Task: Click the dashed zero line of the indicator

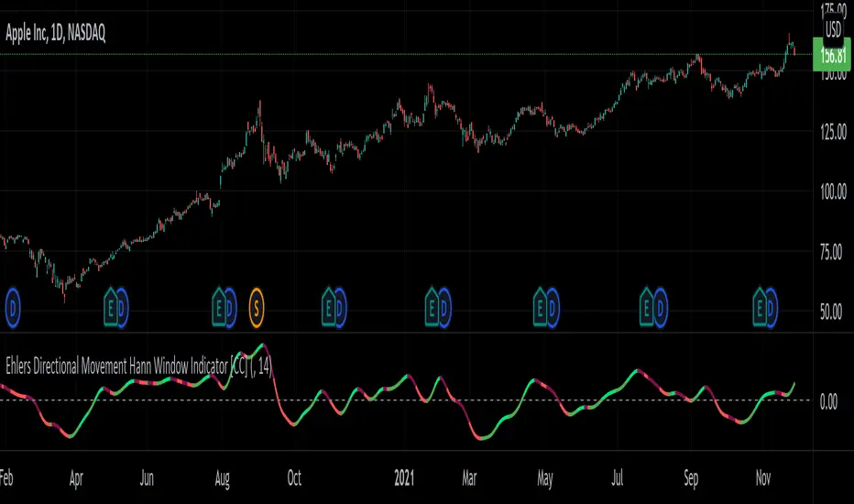Action: pyautogui.click(x=405, y=400)
